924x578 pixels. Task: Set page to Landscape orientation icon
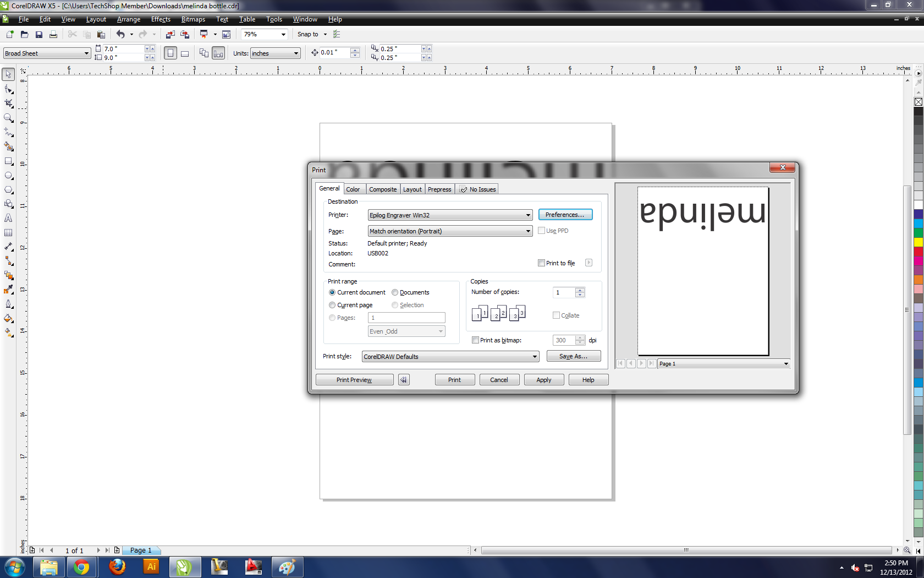pos(185,53)
